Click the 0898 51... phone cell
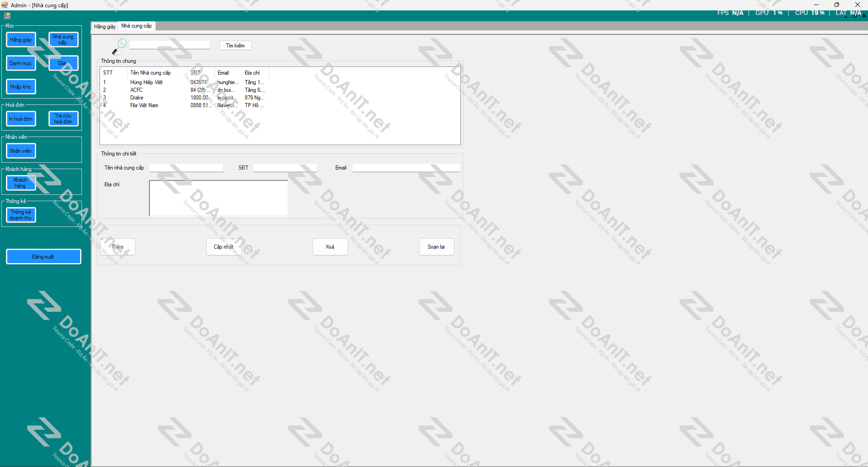This screenshot has width=868, height=467. pyautogui.click(x=200, y=105)
